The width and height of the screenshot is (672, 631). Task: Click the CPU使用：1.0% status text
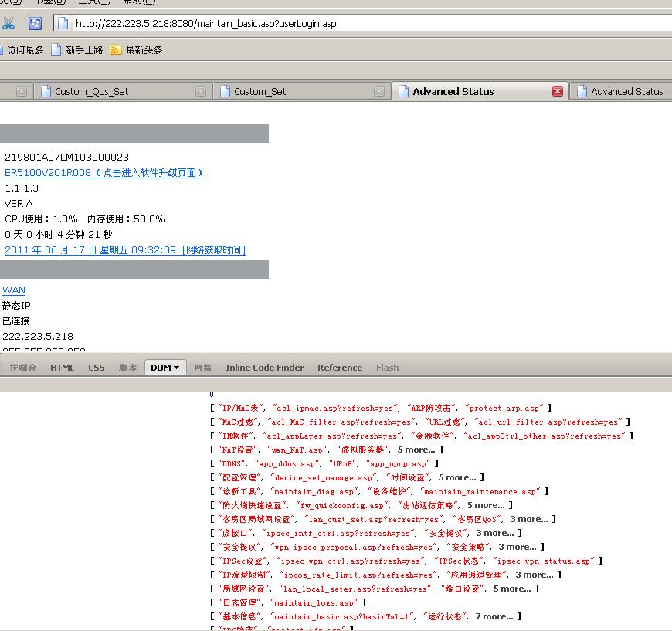point(41,219)
